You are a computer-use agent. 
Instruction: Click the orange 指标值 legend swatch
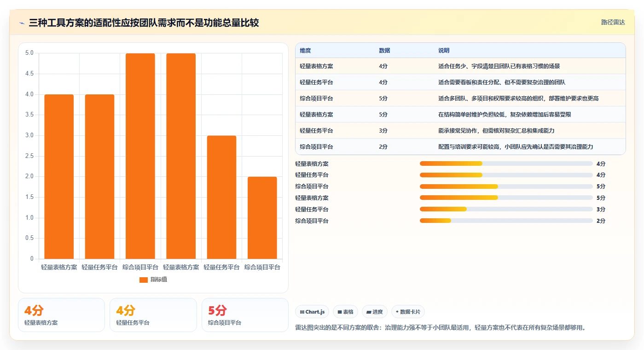click(144, 280)
